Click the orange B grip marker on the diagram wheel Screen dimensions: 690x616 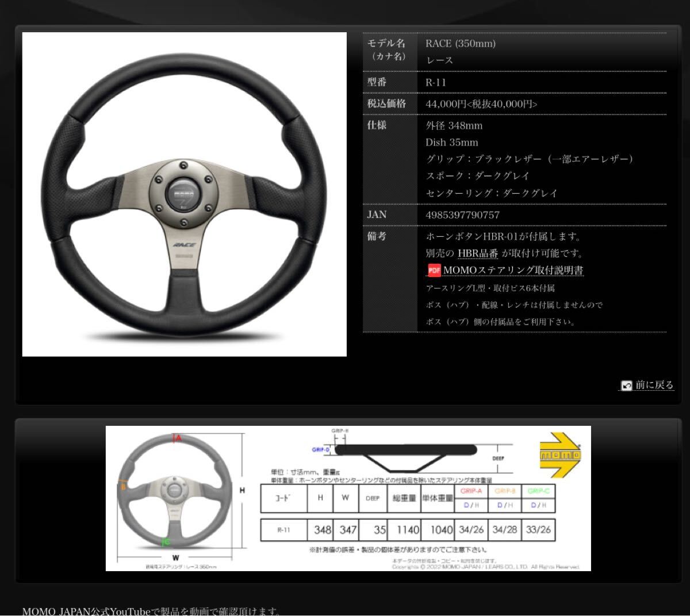pos(122,487)
